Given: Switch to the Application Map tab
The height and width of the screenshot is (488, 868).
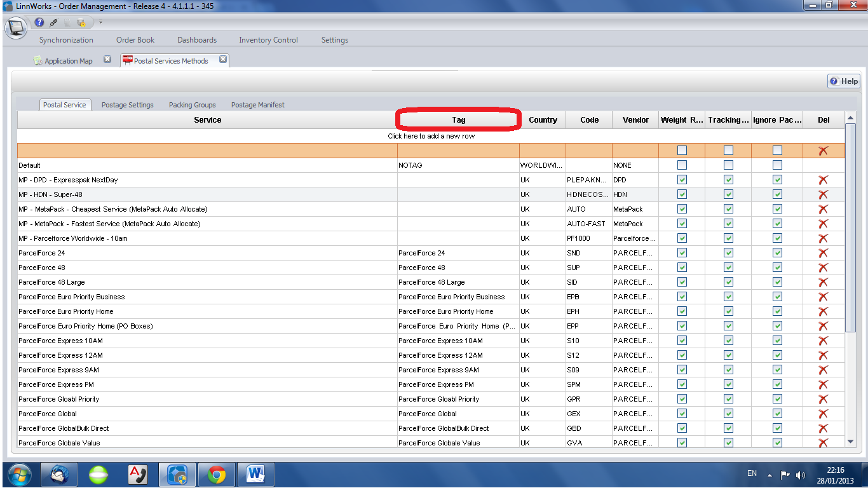Looking at the screenshot, I should click(63, 61).
